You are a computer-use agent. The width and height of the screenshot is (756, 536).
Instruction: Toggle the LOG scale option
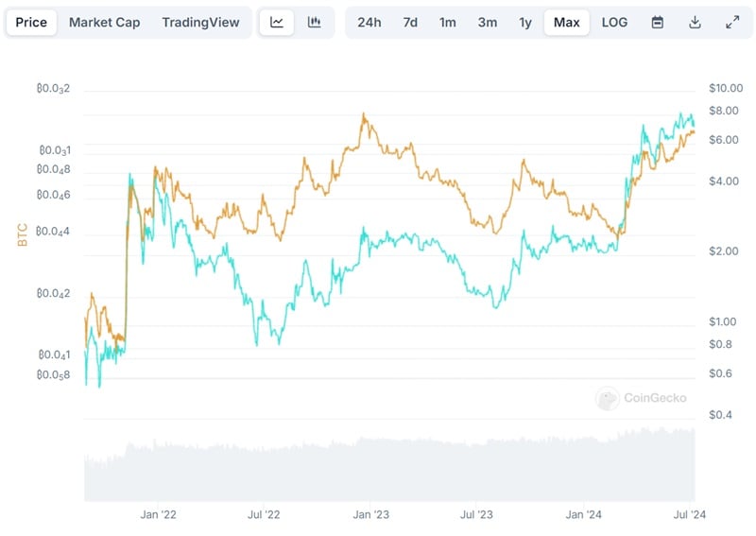[x=614, y=23]
